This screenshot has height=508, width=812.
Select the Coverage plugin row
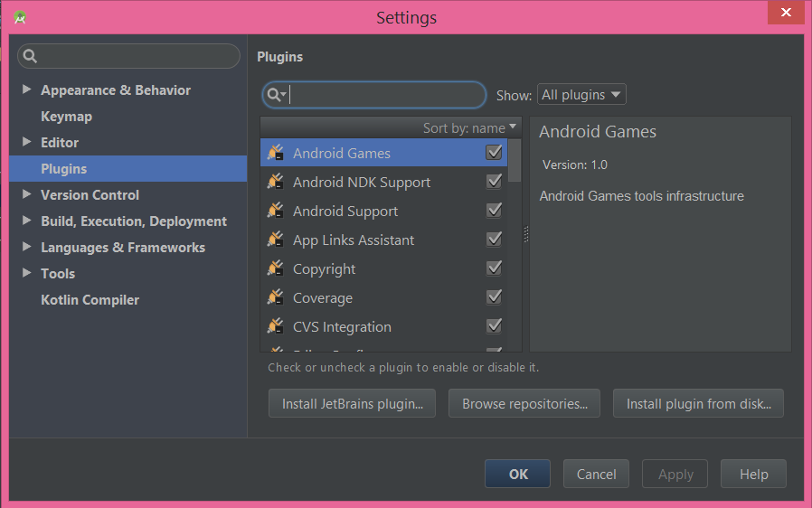[x=383, y=297]
